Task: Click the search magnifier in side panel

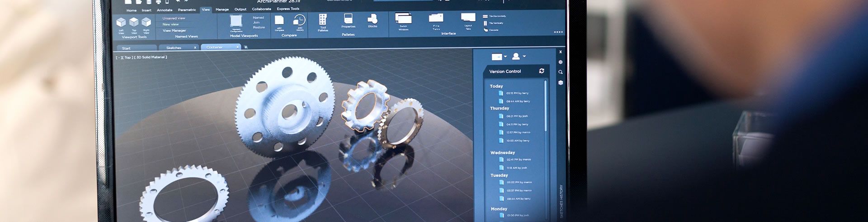Action: click(x=561, y=72)
